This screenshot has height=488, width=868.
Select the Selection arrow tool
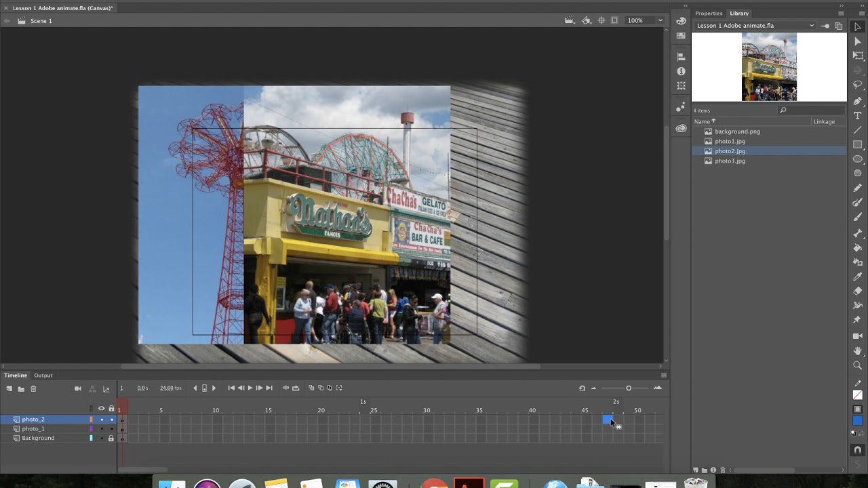tap(858, 27)
